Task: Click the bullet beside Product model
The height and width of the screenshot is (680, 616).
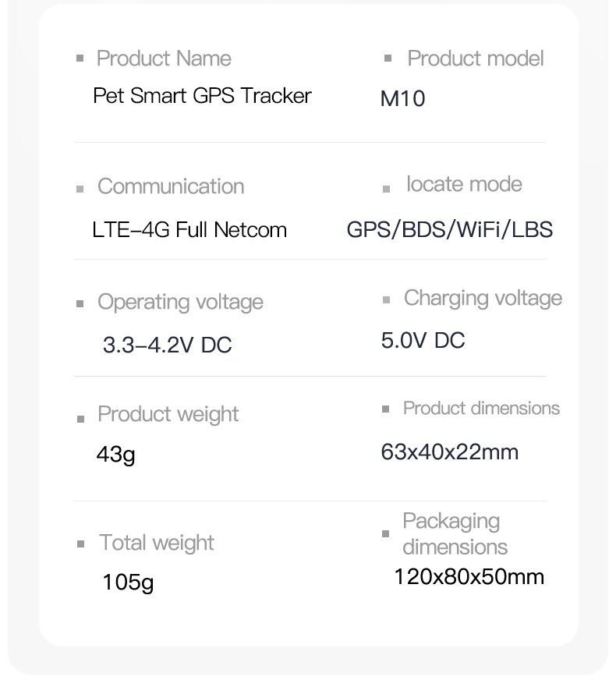Action: tap(388, 58)
